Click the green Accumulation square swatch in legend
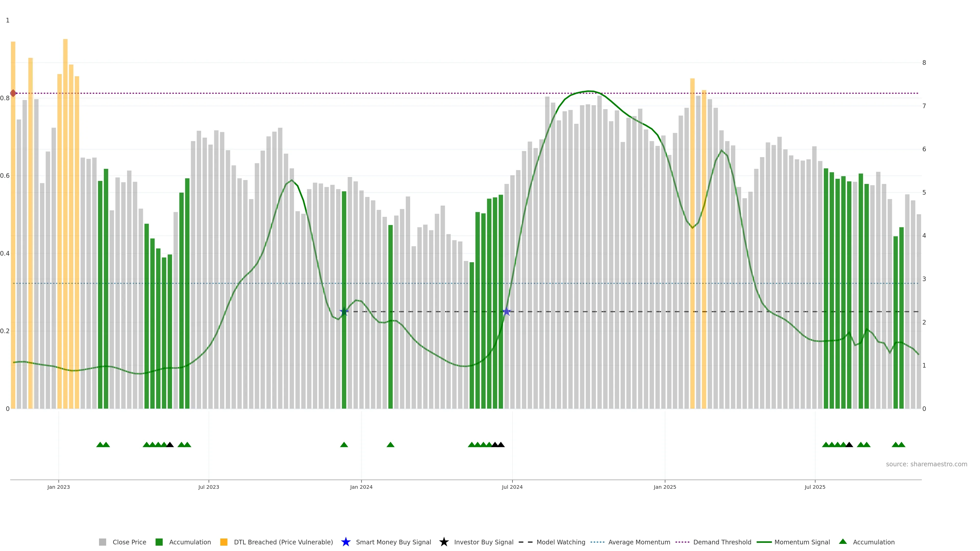This screenshot has height=551, width=980. click(x=159, y=542)
